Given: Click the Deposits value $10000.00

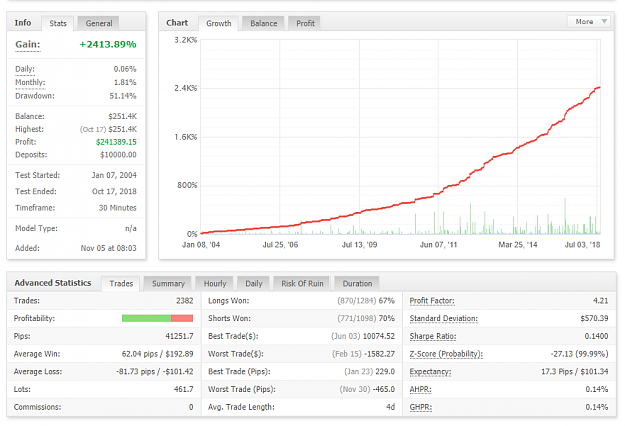Looking at the screenshot, I should pos(118,155).
